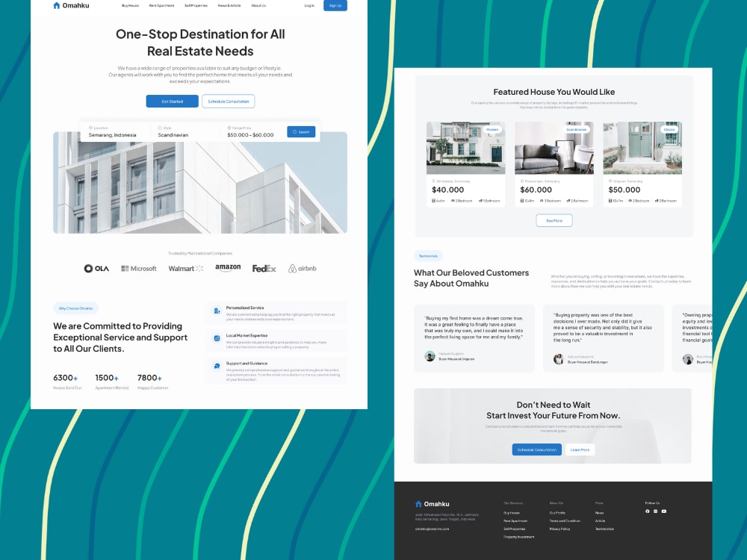This screenshot has height=560, width=747.
Task: Click the Get Started button
Action: click(x=172, y=102)
